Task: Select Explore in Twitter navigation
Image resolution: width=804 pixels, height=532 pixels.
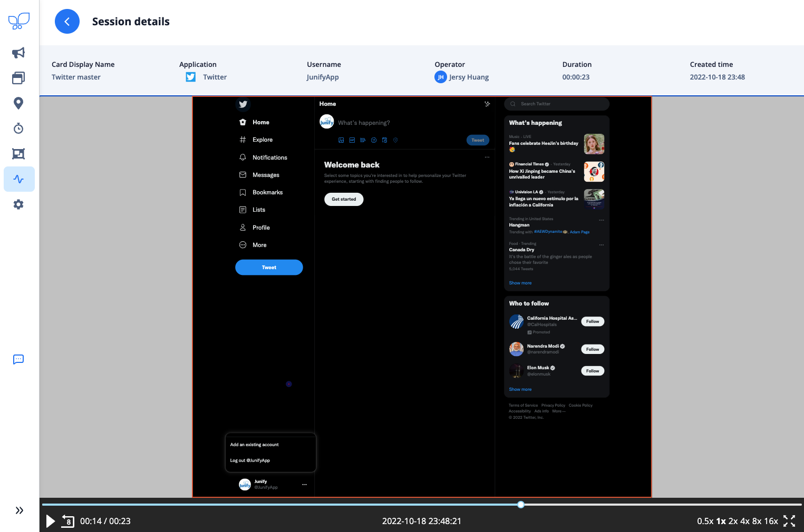Action: click(x=256, y=140)
